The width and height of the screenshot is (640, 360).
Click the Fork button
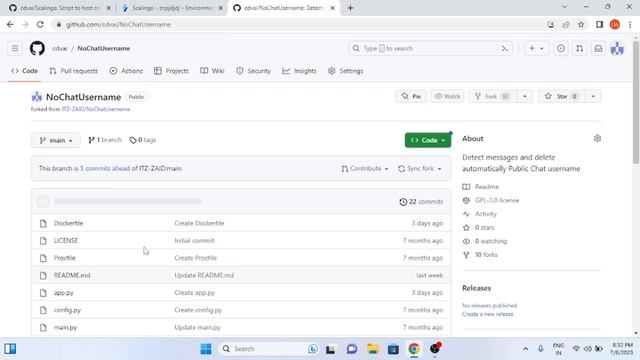[493, 96]
